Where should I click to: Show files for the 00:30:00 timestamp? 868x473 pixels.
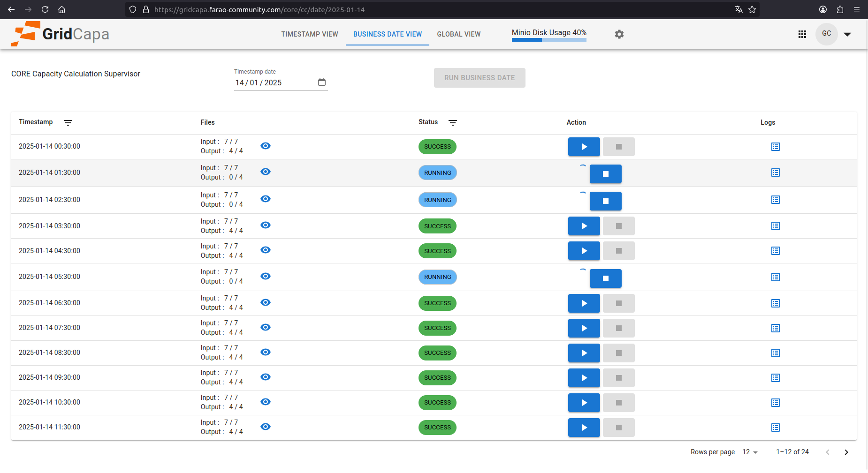click(x=266, y=146)
